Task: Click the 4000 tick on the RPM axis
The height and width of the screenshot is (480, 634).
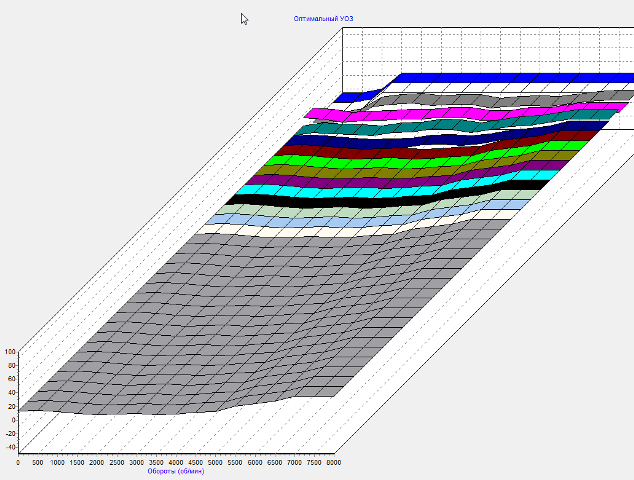Action: click(176, 463)
